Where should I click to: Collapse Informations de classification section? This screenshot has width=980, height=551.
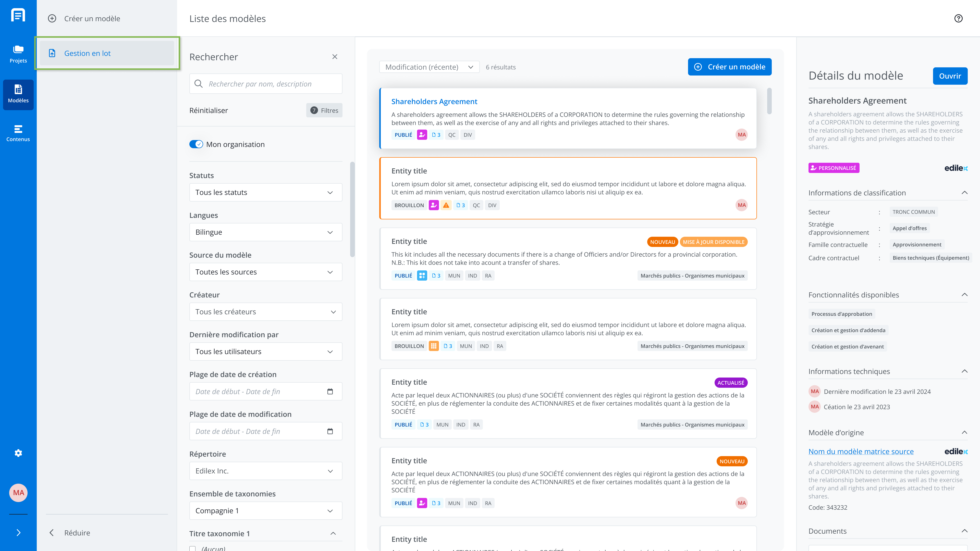[964, 193]
